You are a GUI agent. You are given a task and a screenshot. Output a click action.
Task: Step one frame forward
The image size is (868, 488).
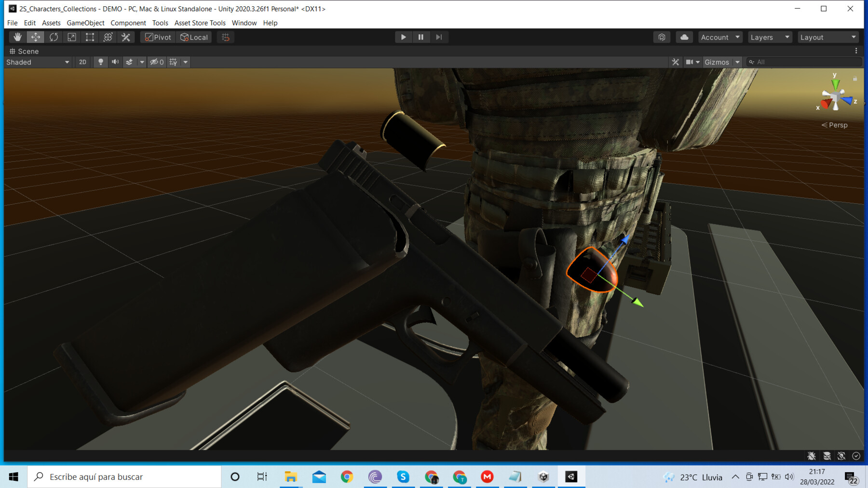pyautogui.click(x=439, y=37)
